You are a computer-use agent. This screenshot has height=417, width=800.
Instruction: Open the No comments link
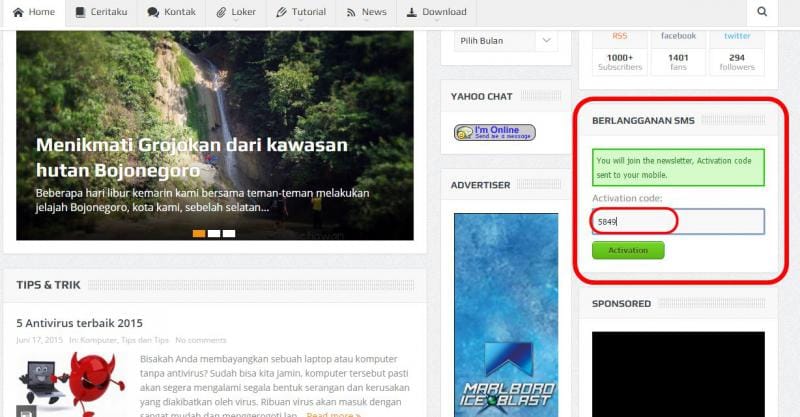pos(201,340)
